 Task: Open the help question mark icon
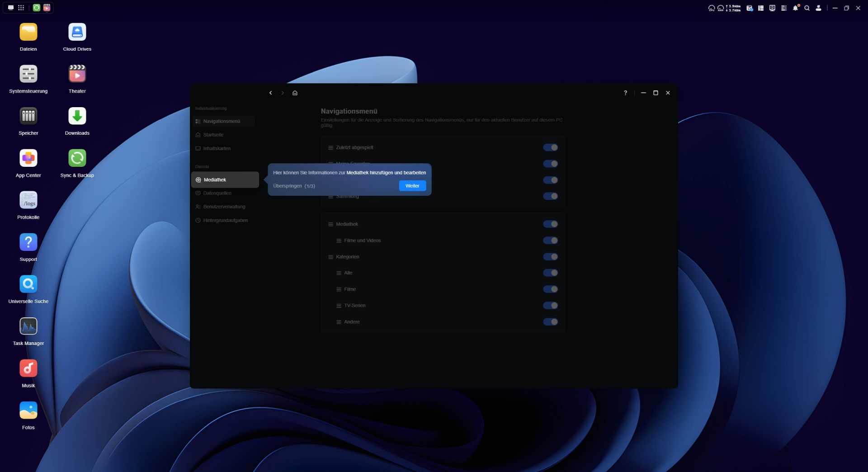[x=625, y=93]
